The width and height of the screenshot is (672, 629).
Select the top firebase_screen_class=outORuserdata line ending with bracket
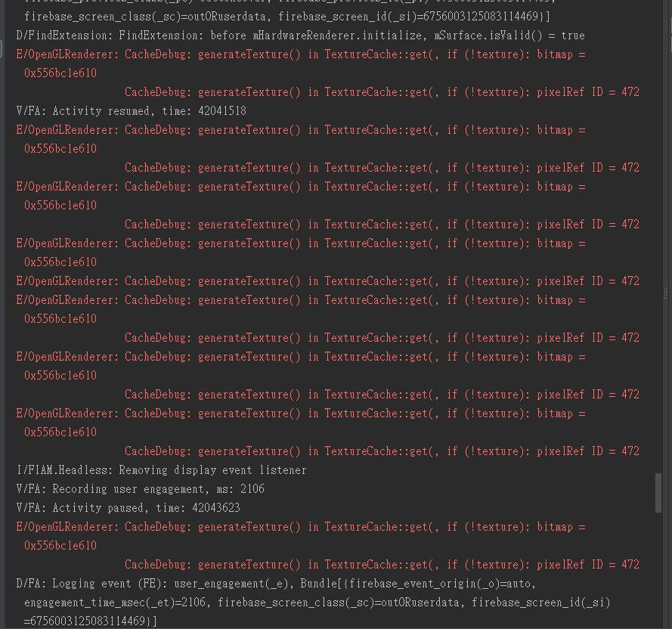pyautogui.click(x=287, y=17)
